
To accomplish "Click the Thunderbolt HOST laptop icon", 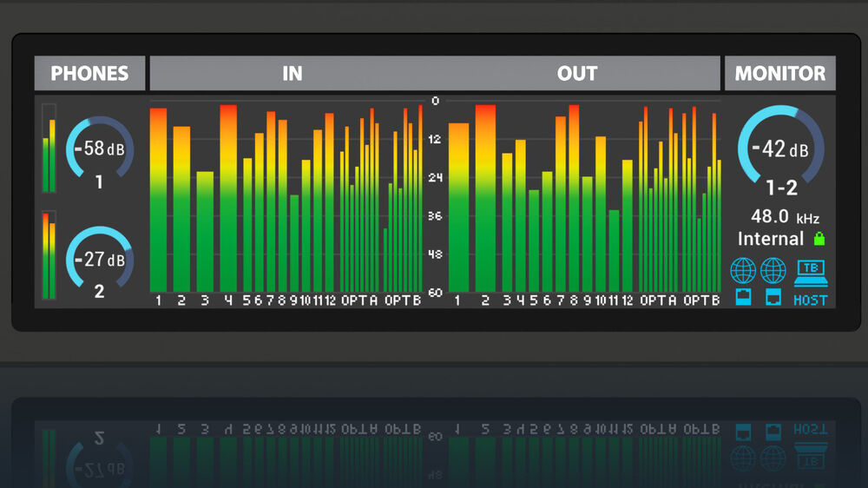I will coord(811,271).
